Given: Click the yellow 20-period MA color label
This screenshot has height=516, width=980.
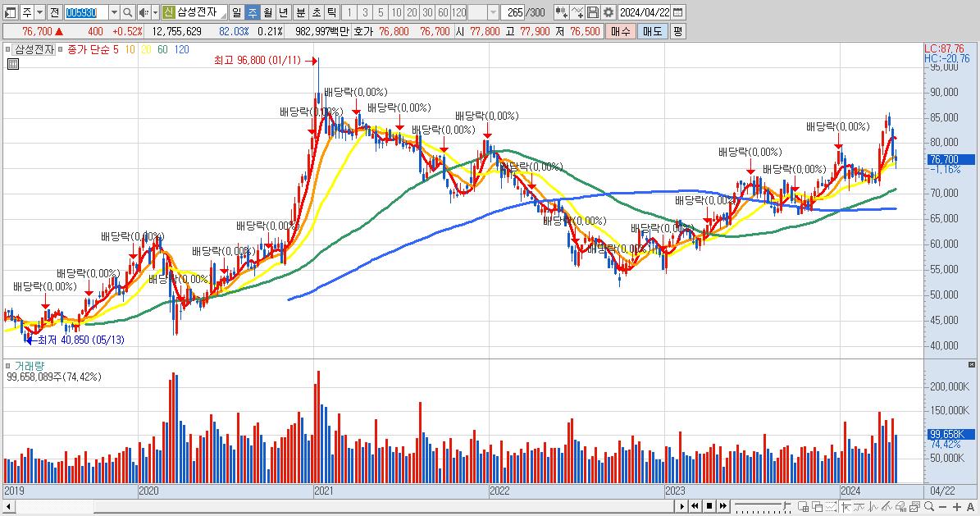Looking at the screenshot, I should 146,49.
